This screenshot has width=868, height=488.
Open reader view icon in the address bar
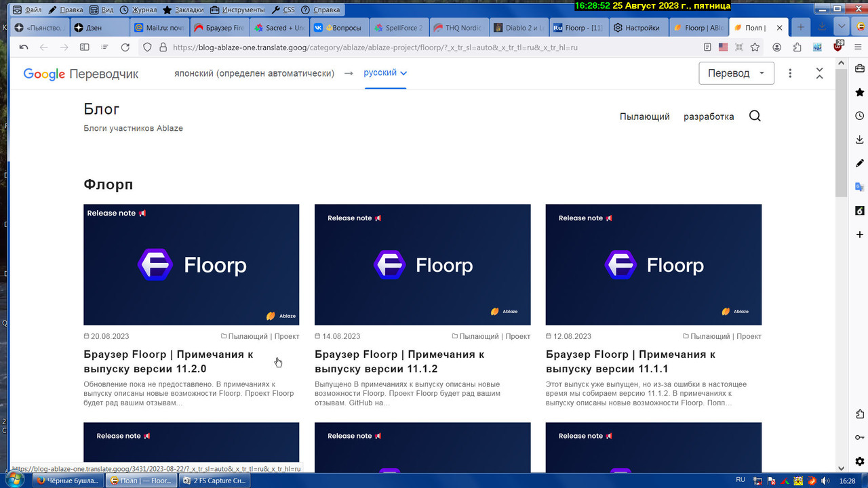coord(707,47)
